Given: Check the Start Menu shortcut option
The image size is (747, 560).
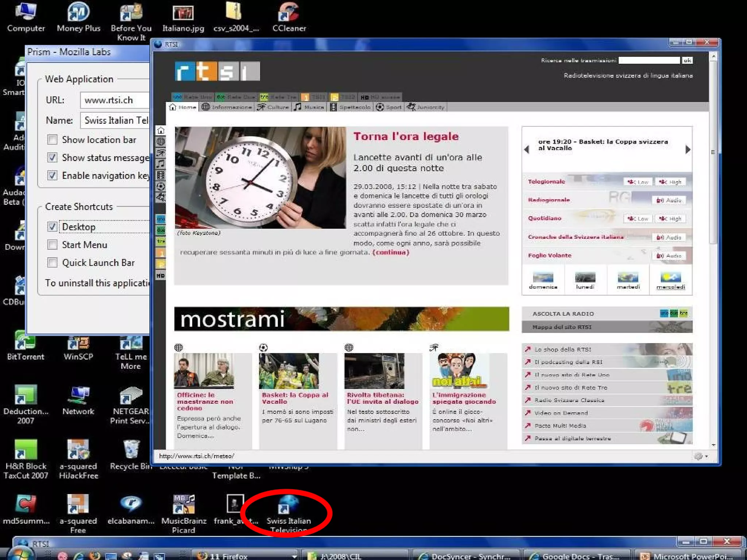Looking at the screenshot, I should 53,245.
